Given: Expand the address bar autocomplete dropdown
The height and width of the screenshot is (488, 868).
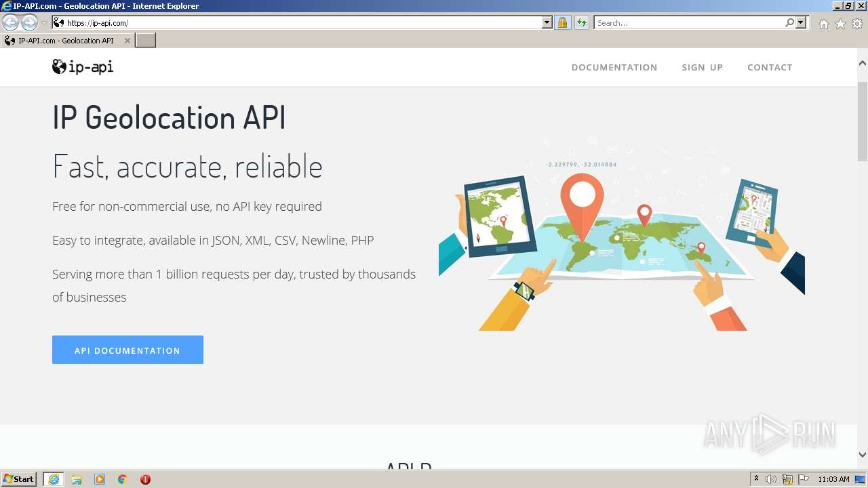Looking at the screenshot, I should [x=547, y=22].
